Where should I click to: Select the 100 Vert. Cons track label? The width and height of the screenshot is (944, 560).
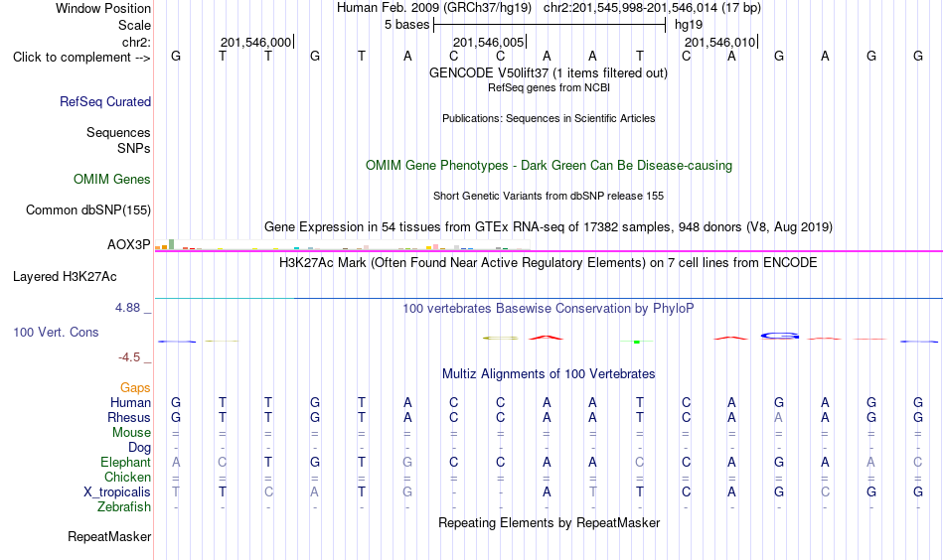click(56, 332)
